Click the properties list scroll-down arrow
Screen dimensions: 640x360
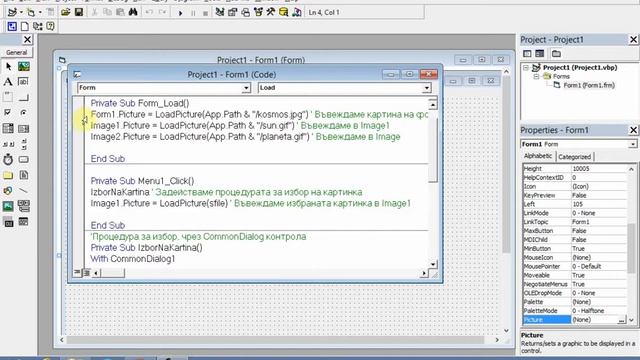point(631,320)
